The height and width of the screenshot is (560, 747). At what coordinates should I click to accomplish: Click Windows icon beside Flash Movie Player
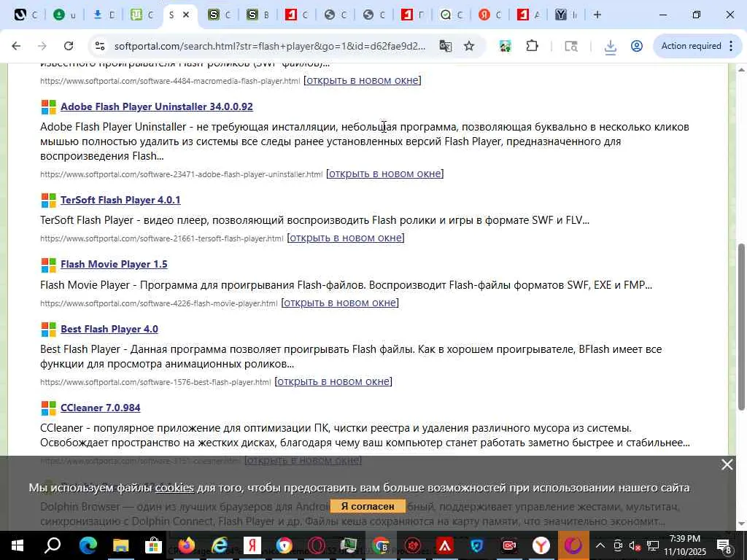click(49, 265)
